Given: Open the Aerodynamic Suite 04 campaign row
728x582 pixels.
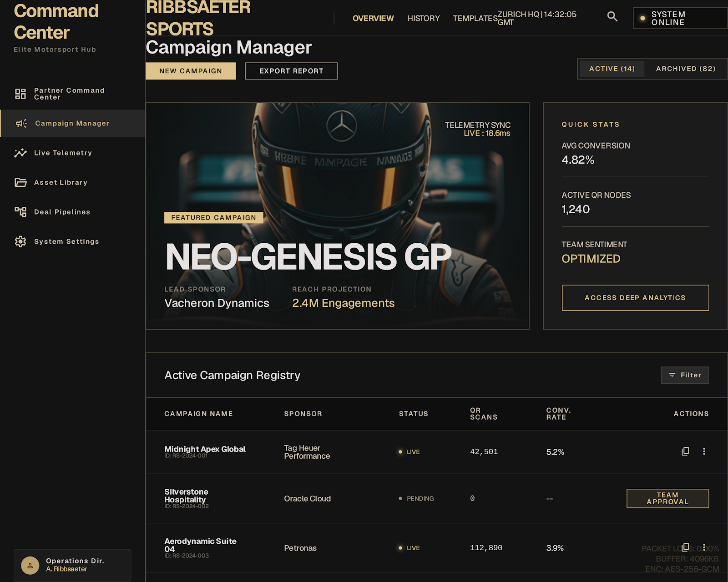Looking at the screenshot, I should click(437, 548).
